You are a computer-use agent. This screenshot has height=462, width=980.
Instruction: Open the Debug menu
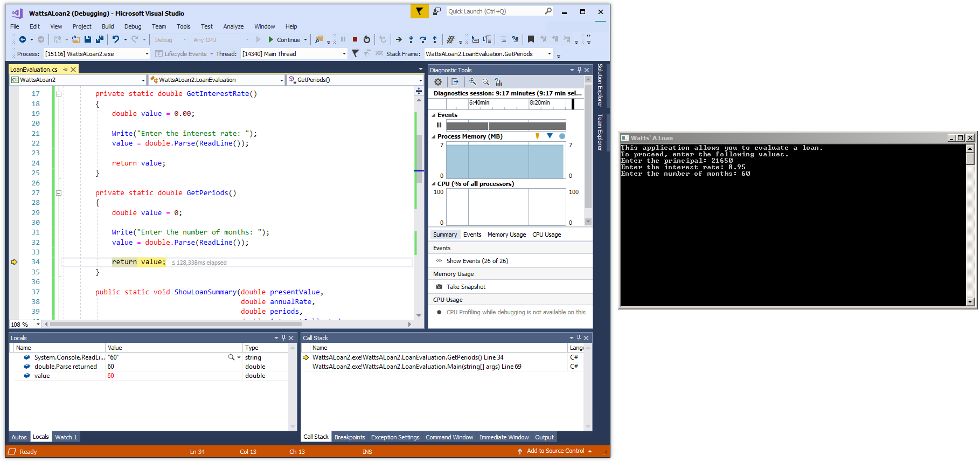tap(133, 26)
